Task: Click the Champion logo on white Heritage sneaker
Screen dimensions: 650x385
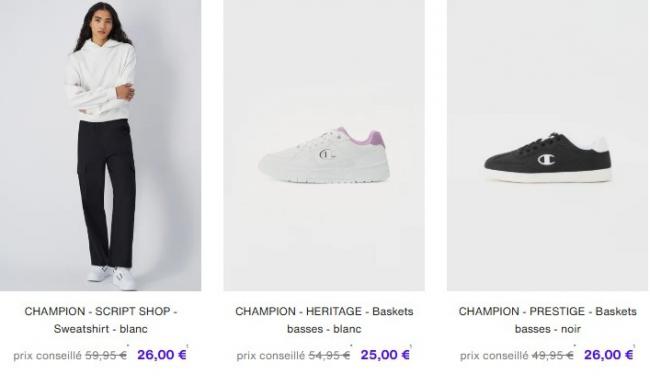Action: click(327, 155)
